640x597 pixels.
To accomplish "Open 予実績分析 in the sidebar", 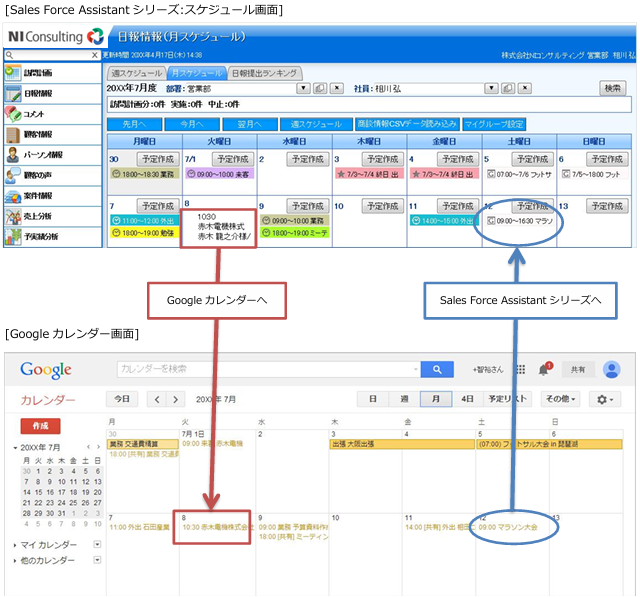I will click(x=52, y=237).
